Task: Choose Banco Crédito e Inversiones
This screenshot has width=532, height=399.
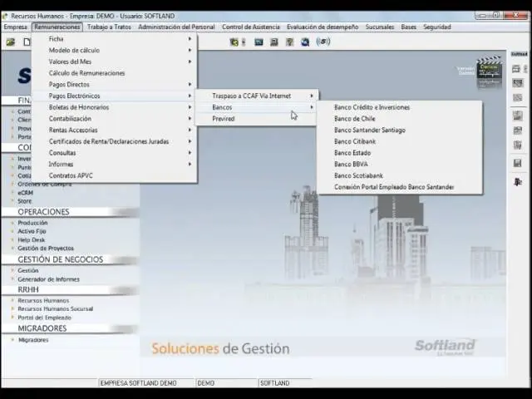Action: [x=399, y=107]
